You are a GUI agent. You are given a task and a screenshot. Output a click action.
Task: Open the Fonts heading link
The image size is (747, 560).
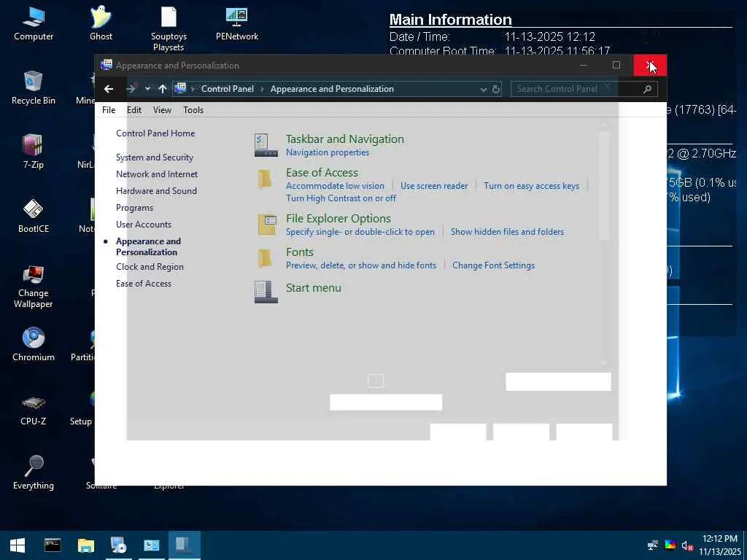click(x=300, y=252)
